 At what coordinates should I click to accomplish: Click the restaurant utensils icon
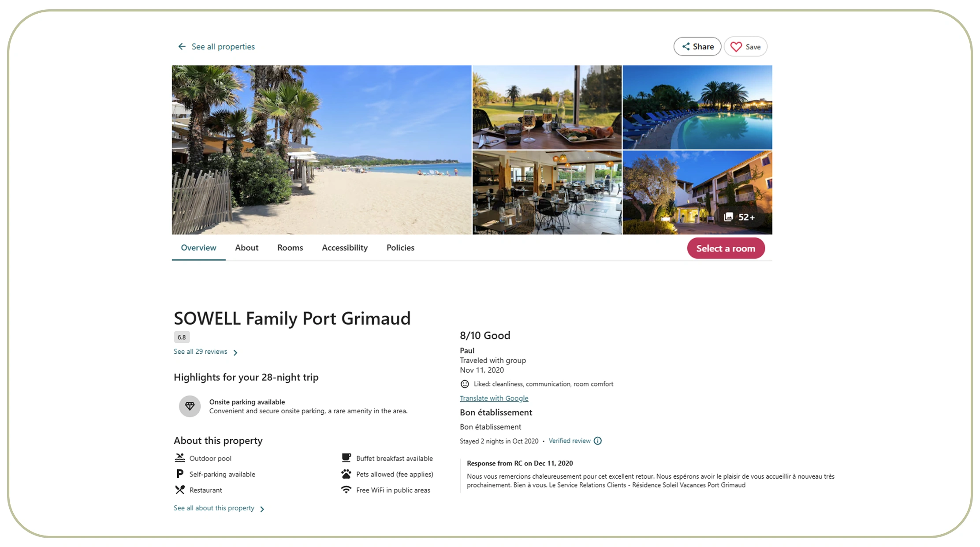coord(180,490)
